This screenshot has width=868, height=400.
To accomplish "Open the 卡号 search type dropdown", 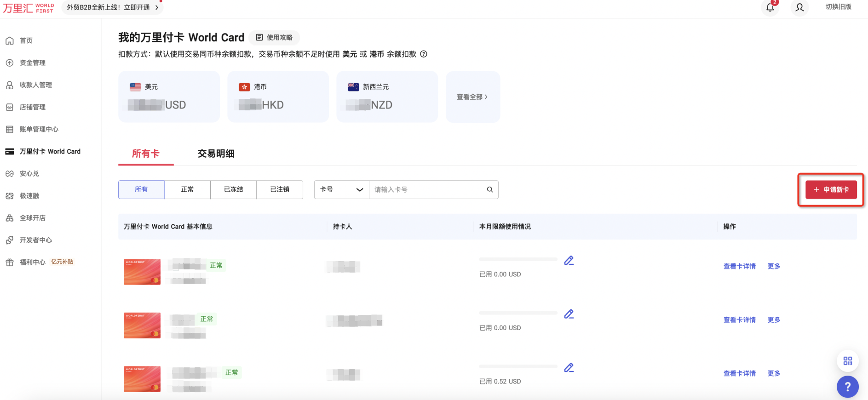I will [x=341, y=189].
